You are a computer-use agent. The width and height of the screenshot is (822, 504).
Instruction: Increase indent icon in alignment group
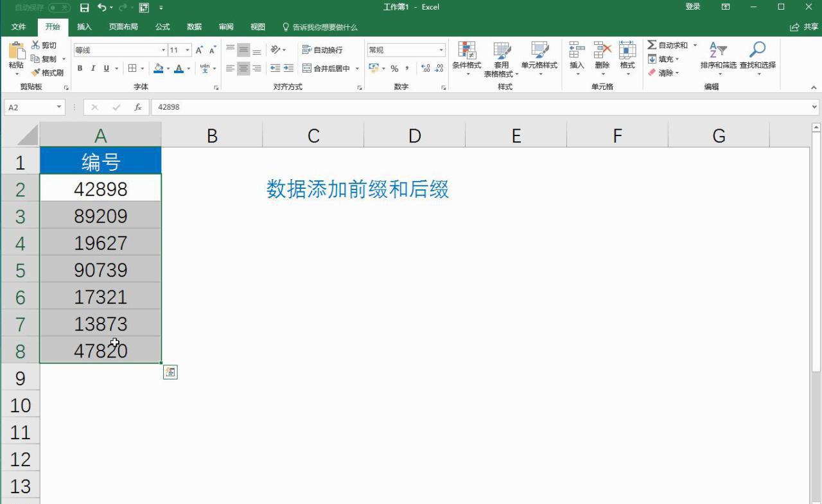288,68
